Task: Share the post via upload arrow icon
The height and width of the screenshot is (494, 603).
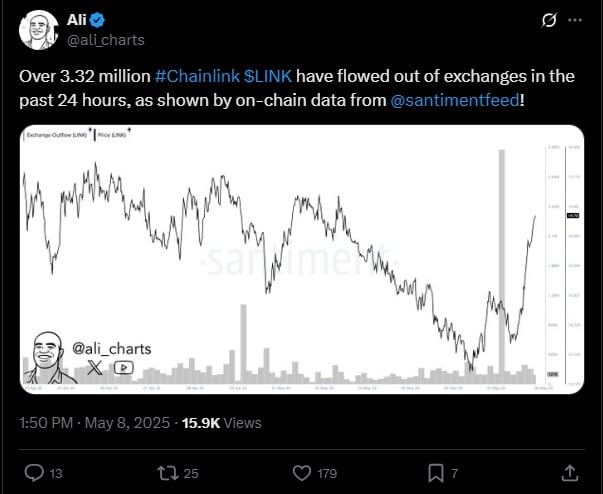Action: coord(570,473)
